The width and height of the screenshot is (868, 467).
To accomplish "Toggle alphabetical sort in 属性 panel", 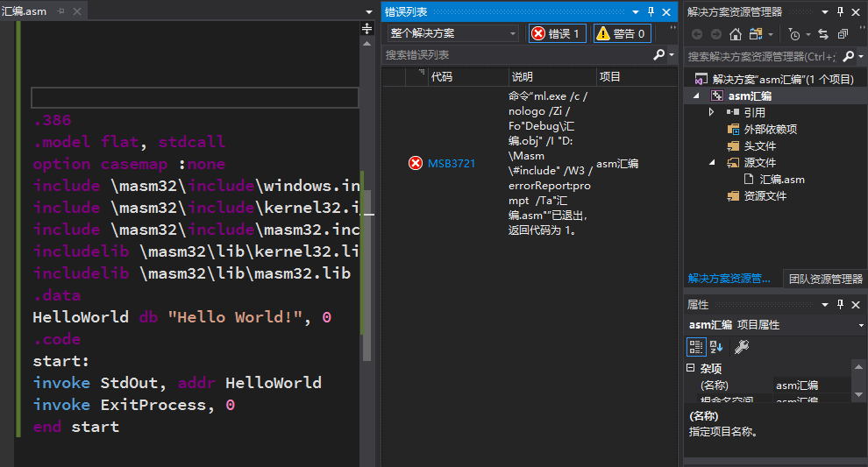I will [716, 347].
